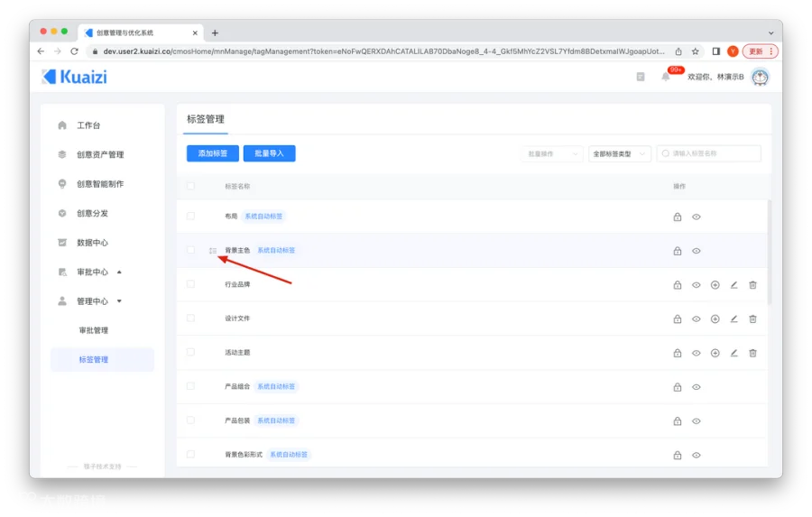
Task: Check the checkbox for 布局 row
Action: tap(190, 216)
